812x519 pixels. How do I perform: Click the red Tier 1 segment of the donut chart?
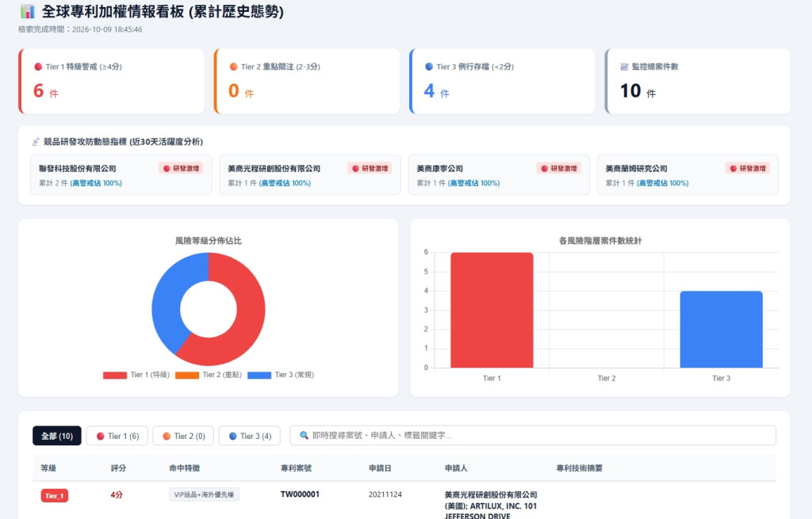[248, 321]
